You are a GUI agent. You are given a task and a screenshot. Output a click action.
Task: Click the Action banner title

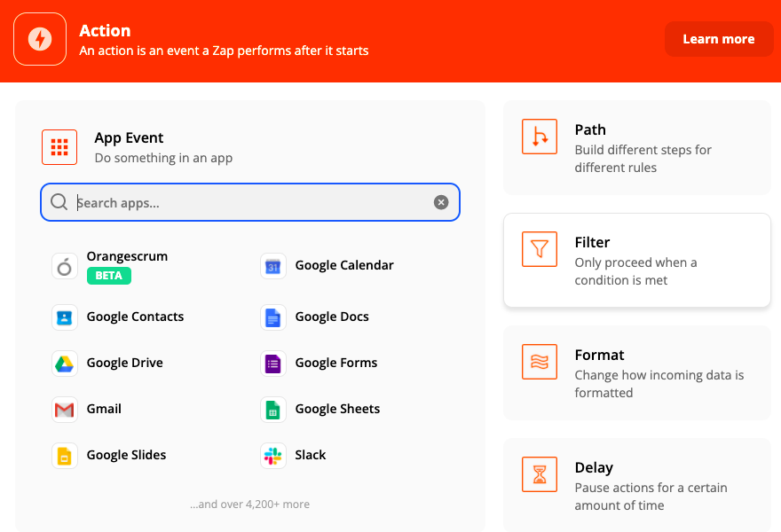click(105, 31)
